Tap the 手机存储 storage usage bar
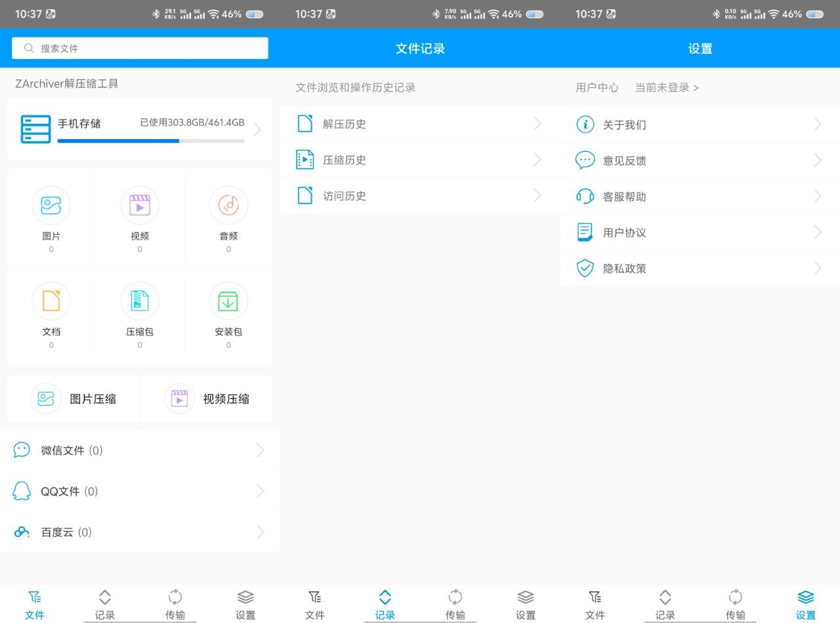The image size is (840, 623). click(x=140, y=129)
